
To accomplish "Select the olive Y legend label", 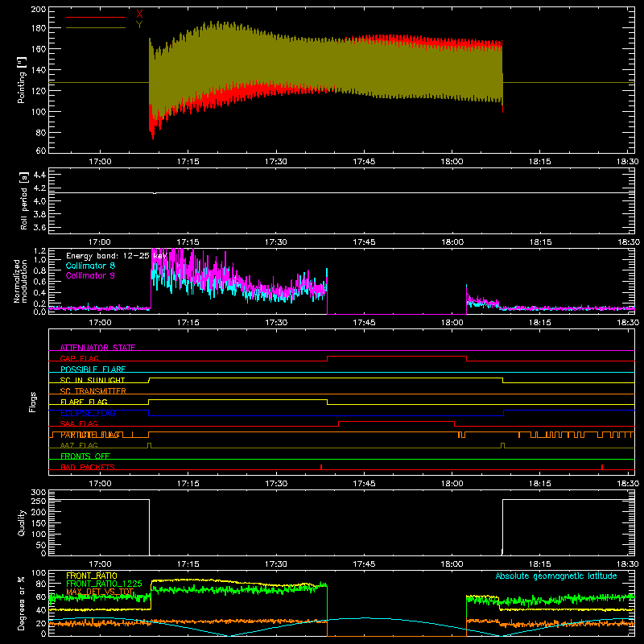I will pyautogui.click(x=139, y=25).
